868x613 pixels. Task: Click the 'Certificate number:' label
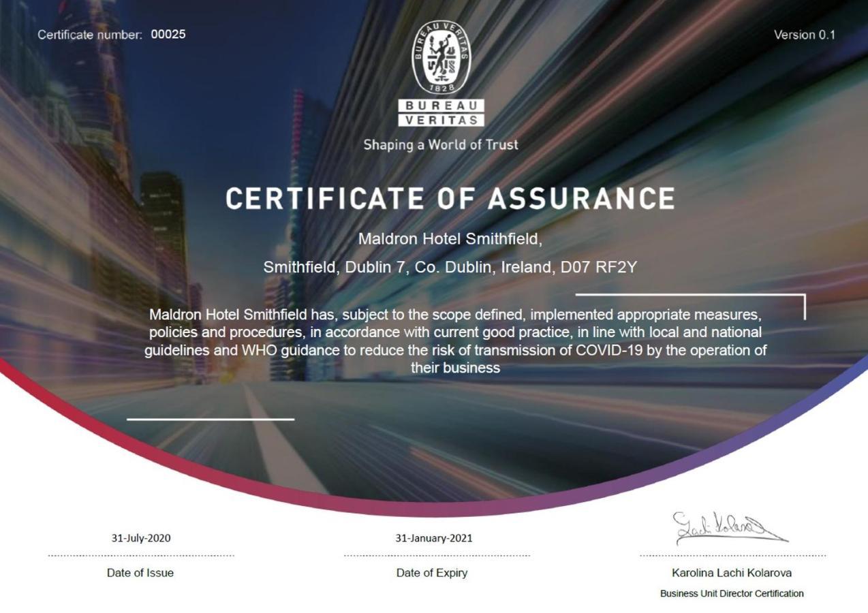tap(90, 35)
